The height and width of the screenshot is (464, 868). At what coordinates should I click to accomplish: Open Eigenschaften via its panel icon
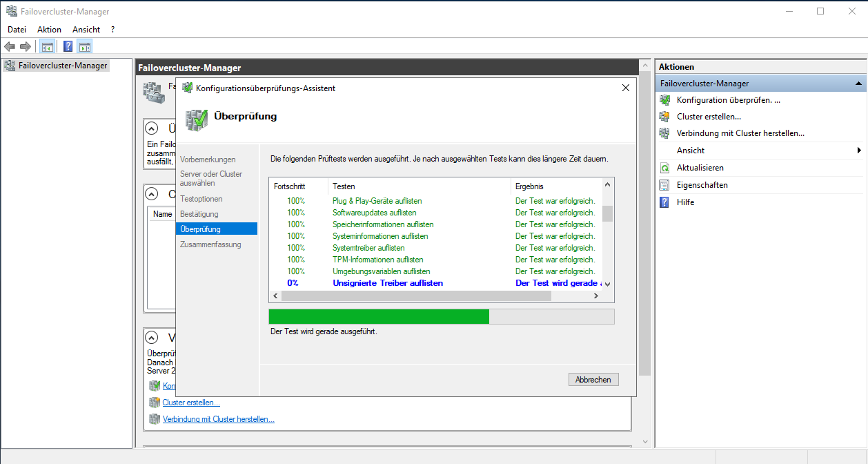click(x=665, y=184)
